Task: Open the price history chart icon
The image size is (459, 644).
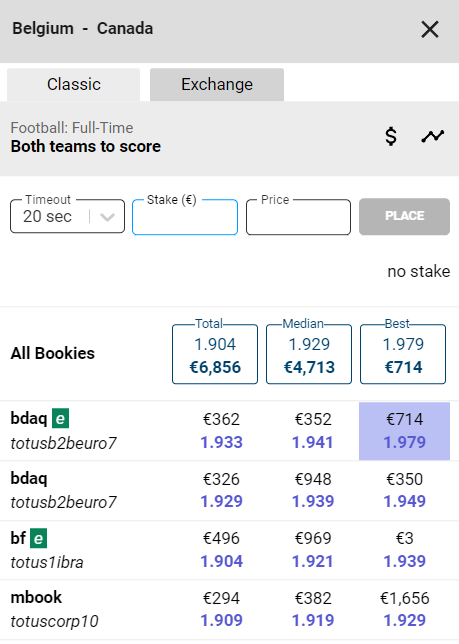Action: coord(433,136)
